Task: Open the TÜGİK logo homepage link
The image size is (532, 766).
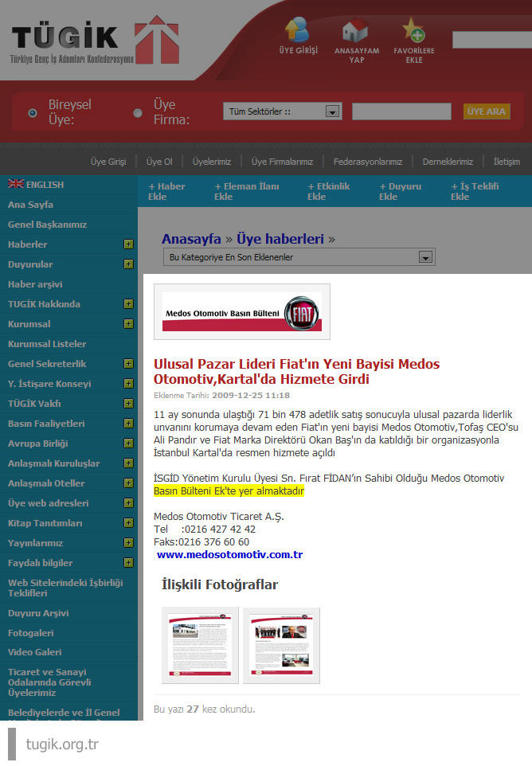Action: tap(96, 40)
